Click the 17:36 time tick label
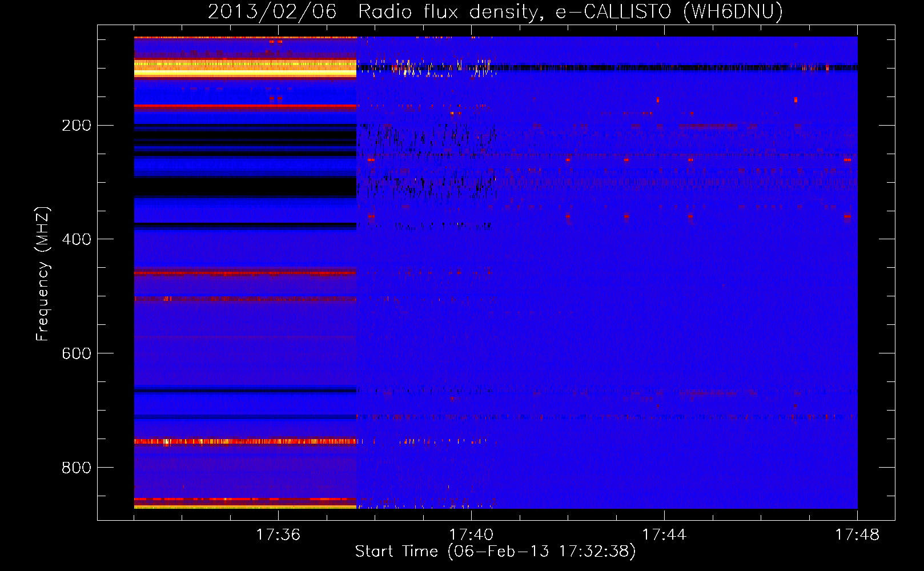 click(278, 534)
